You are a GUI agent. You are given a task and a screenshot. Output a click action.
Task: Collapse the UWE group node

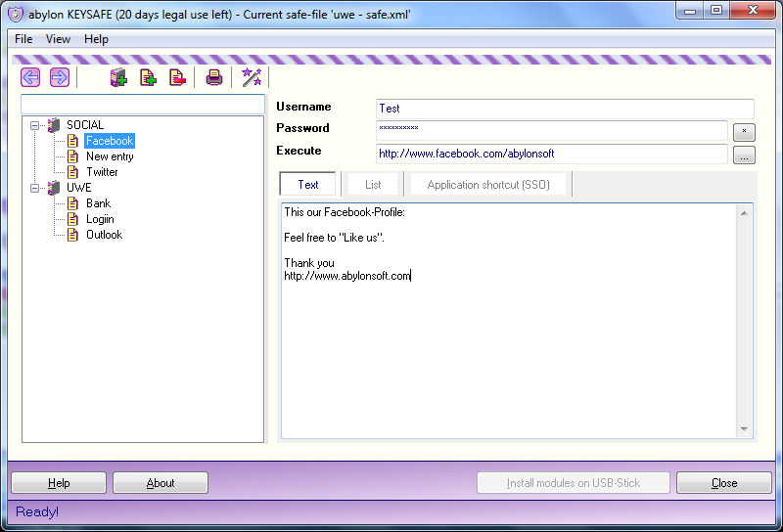tap(34, 188)
